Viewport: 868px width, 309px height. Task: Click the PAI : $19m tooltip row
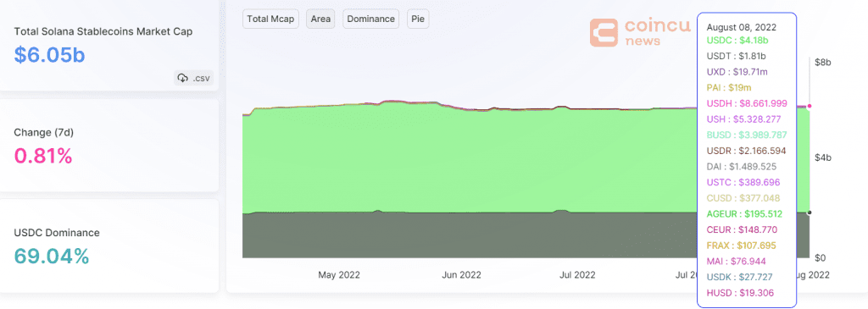tap(728, 87)
